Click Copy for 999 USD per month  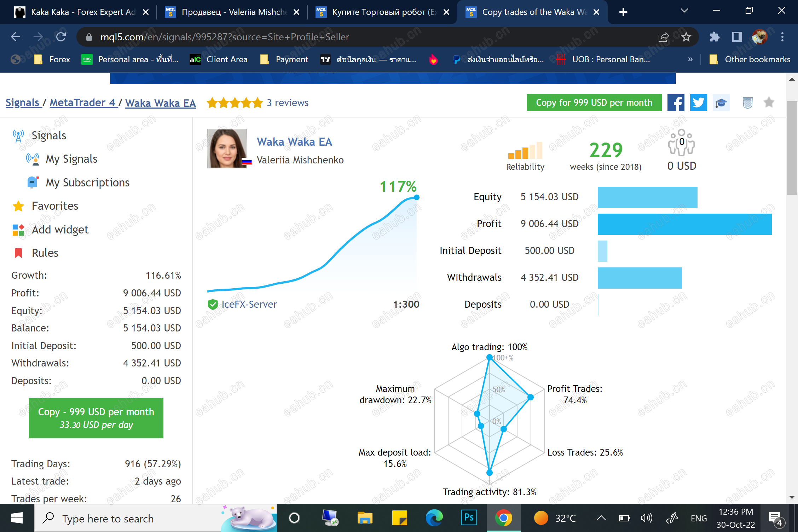(x=594, y=103)
